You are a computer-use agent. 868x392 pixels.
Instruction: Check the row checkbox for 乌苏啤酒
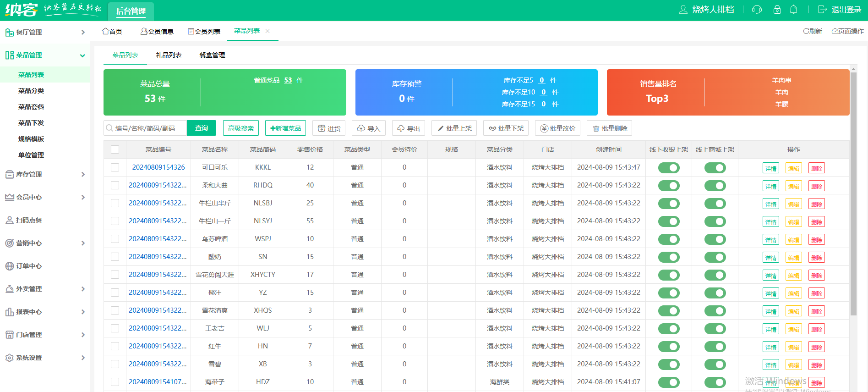coord(115,239)
